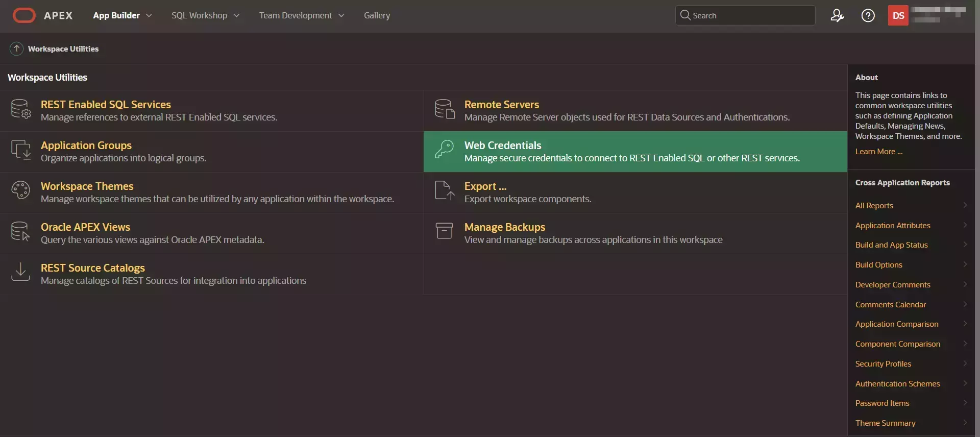Viewport: 980px width, 437px height.
Task: Click the APEX logo home link
Action: tap(43, 16)
